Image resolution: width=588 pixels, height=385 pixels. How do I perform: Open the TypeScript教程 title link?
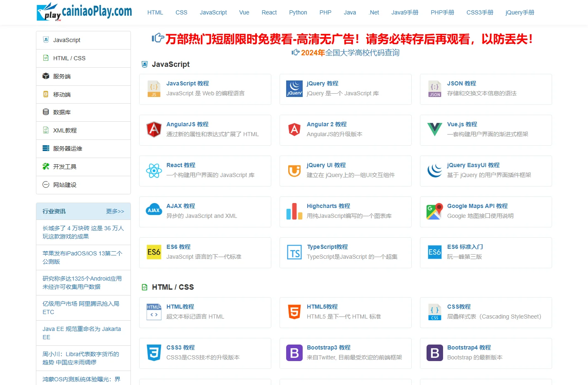[x=327, y=247]
